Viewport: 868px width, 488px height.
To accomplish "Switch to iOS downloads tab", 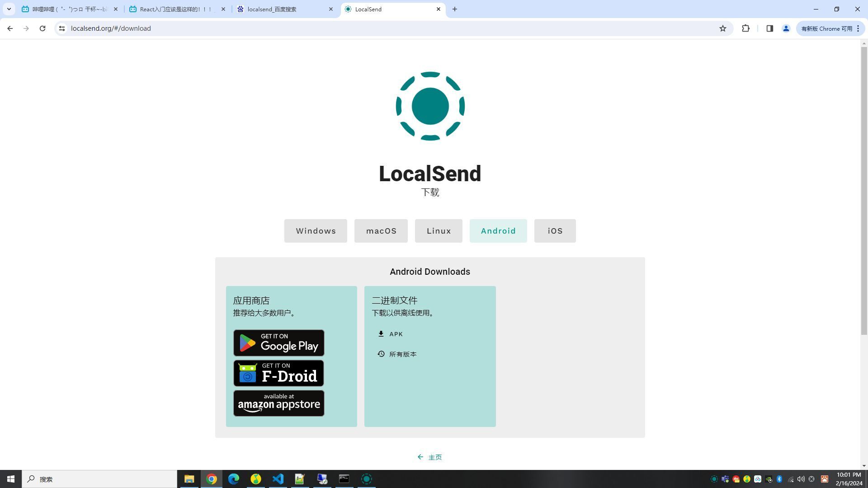I will [x=555, y=231].
